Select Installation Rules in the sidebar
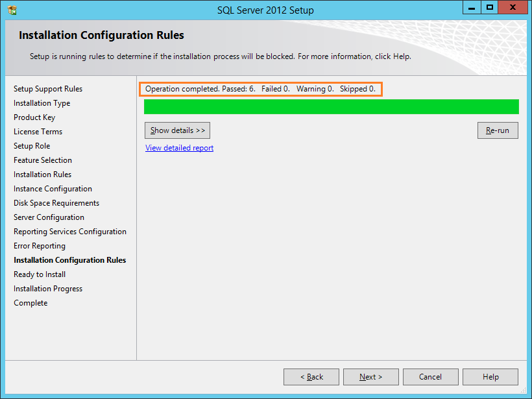 pos(42,175)
